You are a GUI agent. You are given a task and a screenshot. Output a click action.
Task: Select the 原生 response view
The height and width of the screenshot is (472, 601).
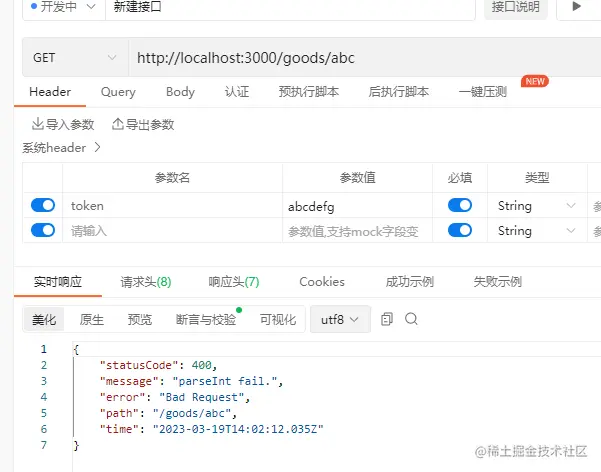[92, 319]
